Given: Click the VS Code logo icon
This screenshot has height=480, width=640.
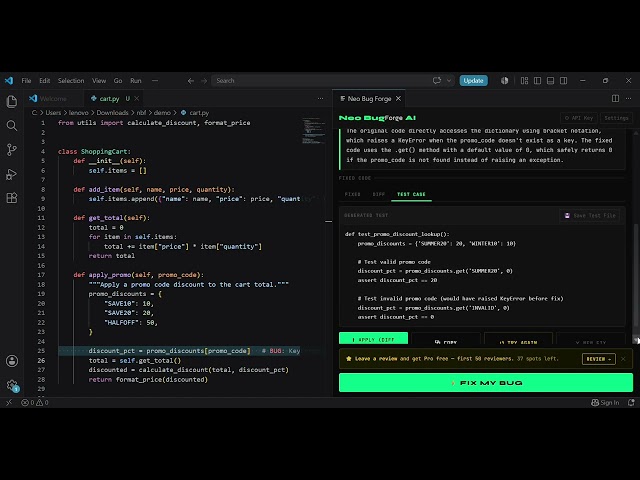Looking at the screenshot, I should pos(9,80).
